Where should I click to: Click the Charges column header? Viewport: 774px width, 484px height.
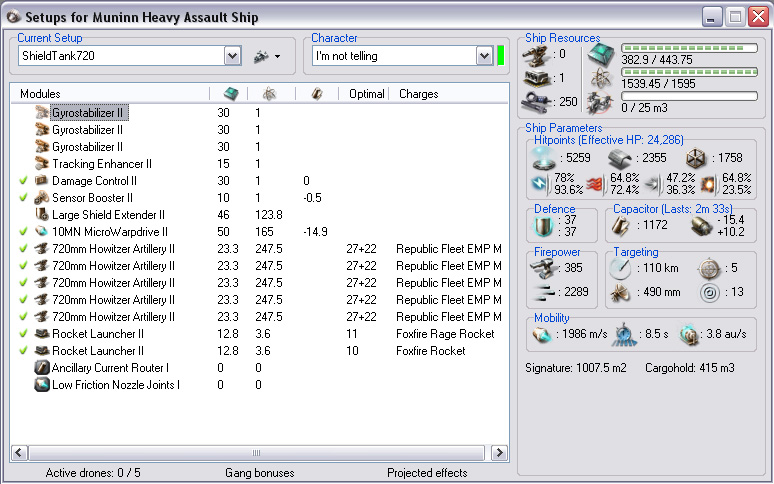point(418,94)
